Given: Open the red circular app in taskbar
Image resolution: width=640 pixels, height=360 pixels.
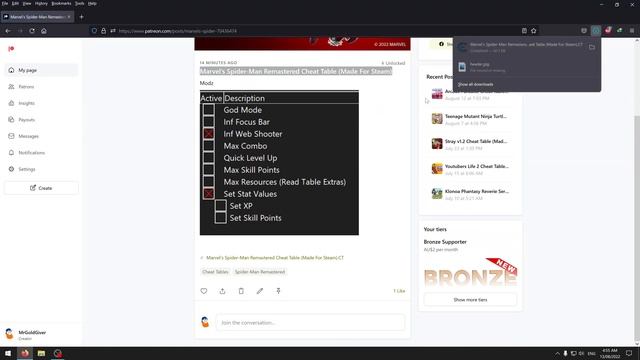Looking at the screenshot, I should click(x=58, y=353).
